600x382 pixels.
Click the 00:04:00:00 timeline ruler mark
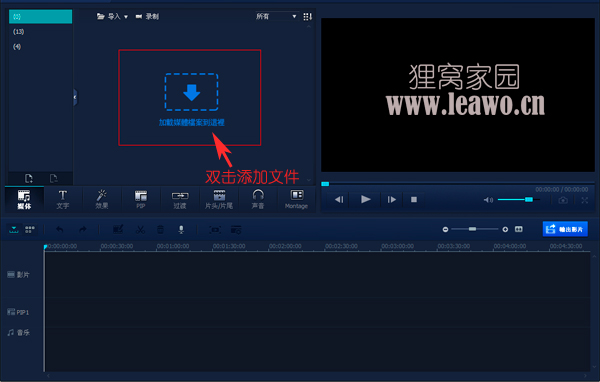(x=509, y=246)
